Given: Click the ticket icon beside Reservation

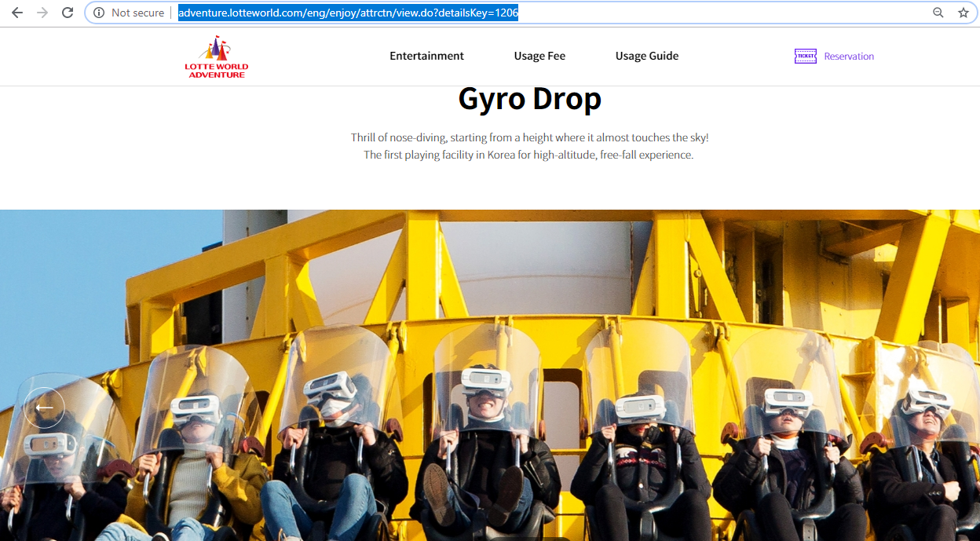Looking at the screenshot, I should 806,56.
